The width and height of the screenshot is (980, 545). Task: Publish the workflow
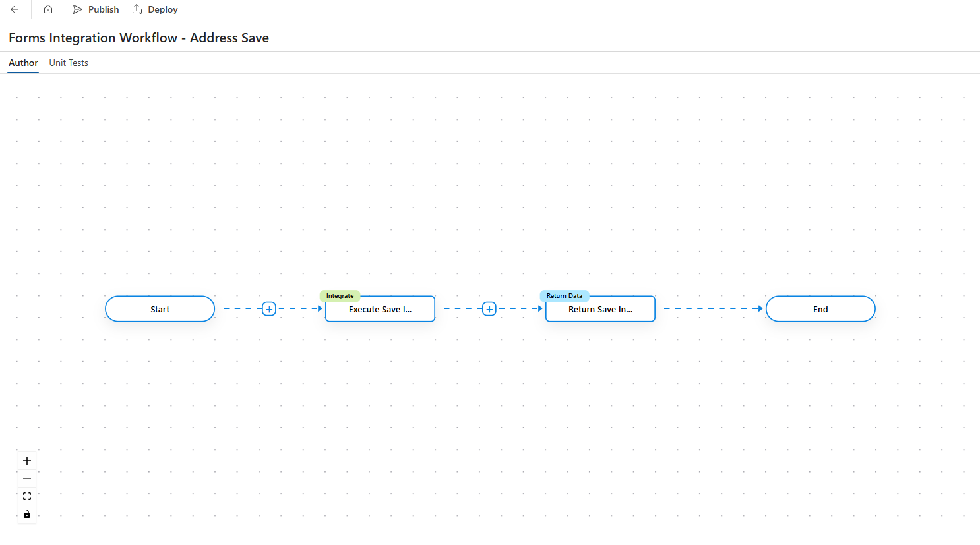coord(96,9)
